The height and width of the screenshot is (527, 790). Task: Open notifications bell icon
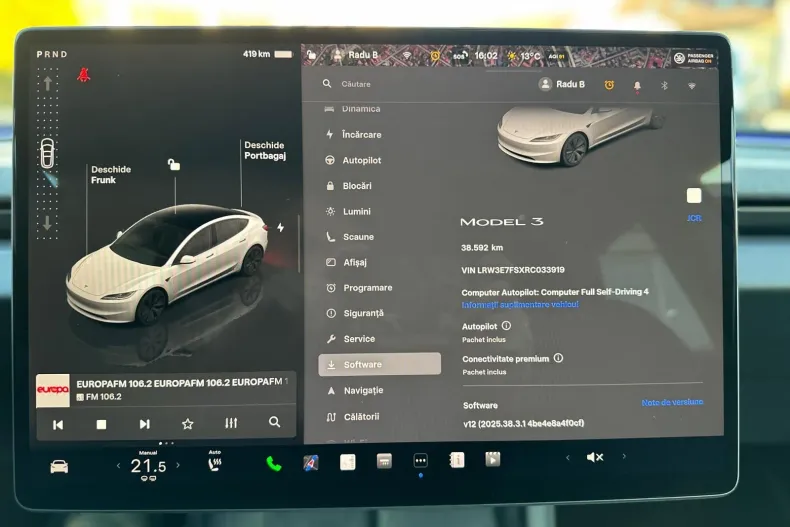coord(637,86)
